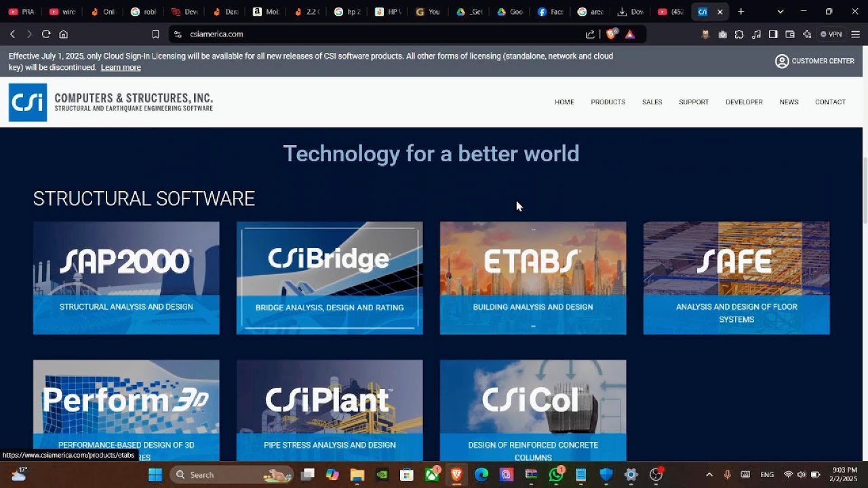Switch to the 'wire' YouTube tab
Screen dimensions: 868x488
click(62, 12)
